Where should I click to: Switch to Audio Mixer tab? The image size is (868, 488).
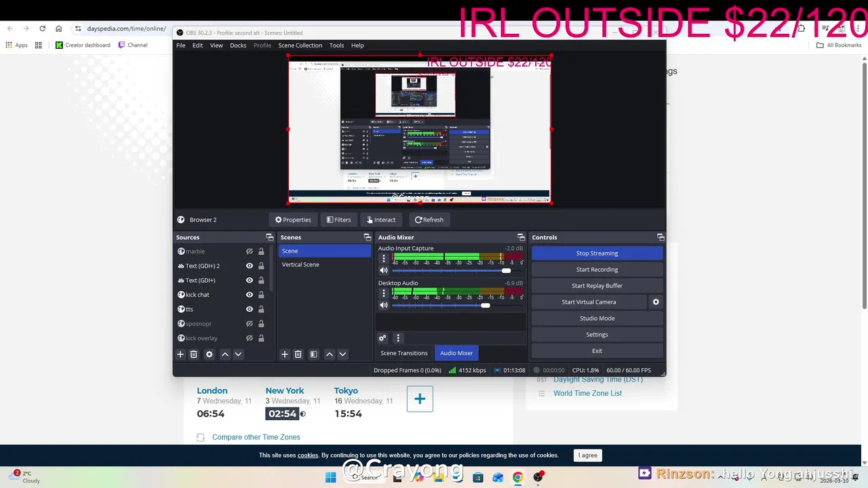point(456,353)
